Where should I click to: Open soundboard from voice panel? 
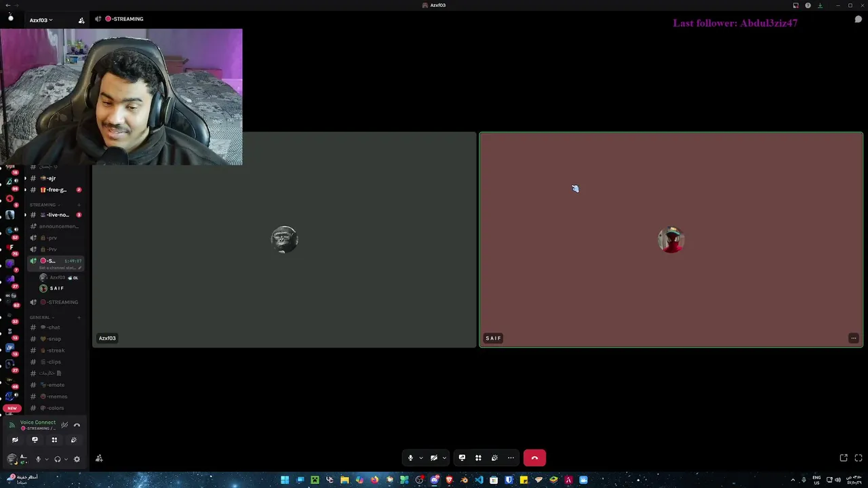(x=74, y=440)
